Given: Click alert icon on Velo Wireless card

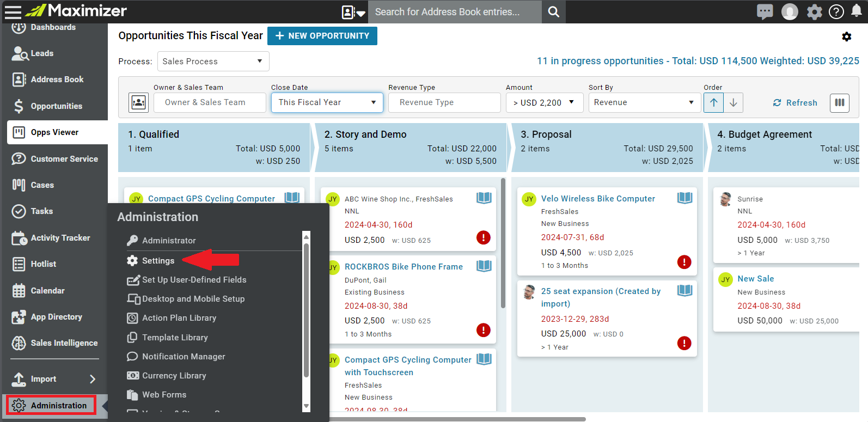Looking at the screenshot, I should click(x=684, y=262).
